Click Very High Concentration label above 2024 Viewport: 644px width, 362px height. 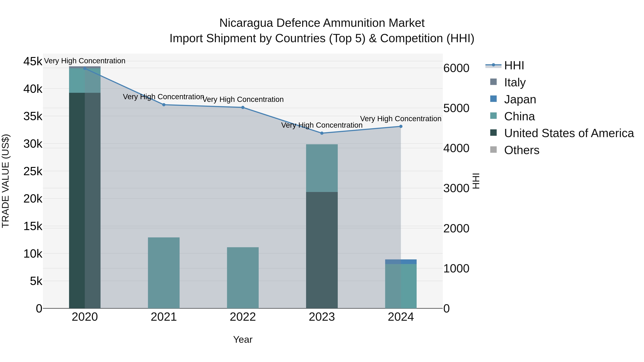click(x=401, y=119)
